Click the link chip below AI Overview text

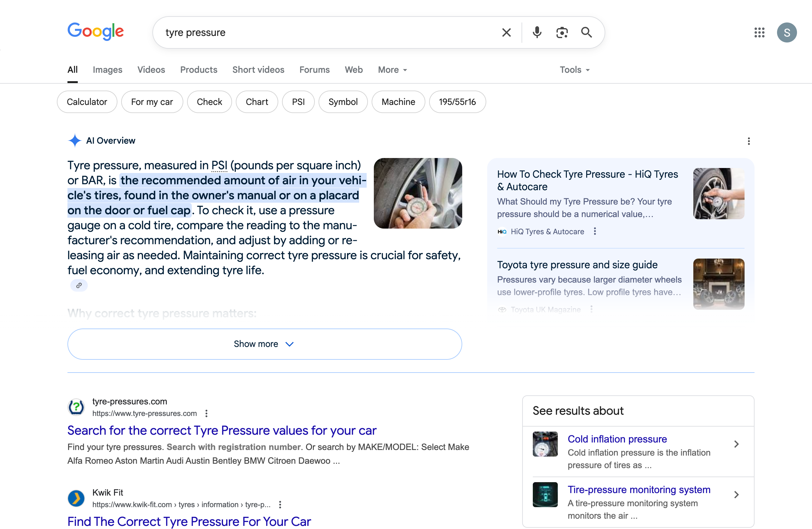click(x=79, y=285)
